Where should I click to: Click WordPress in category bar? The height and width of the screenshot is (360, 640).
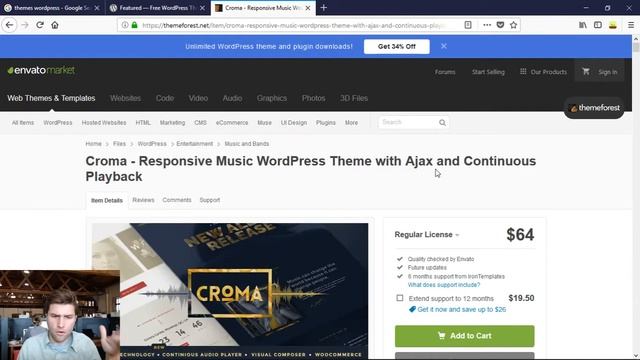pos(58,122)
